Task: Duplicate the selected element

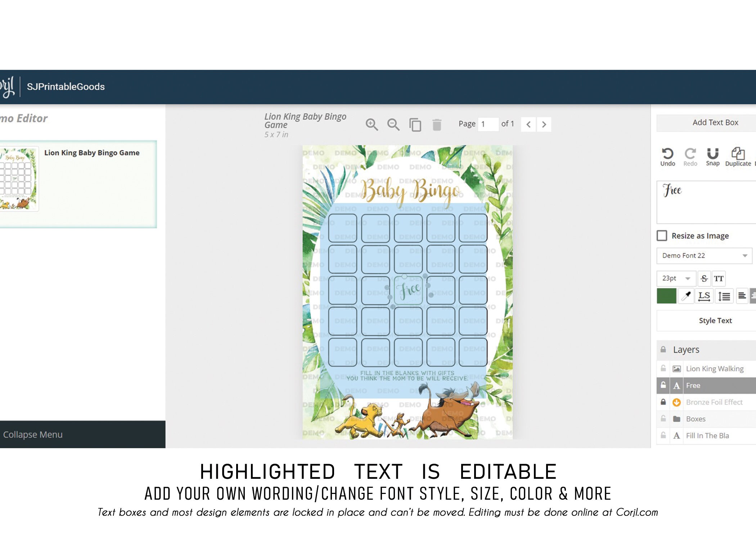Action: [x=738, y=157]
